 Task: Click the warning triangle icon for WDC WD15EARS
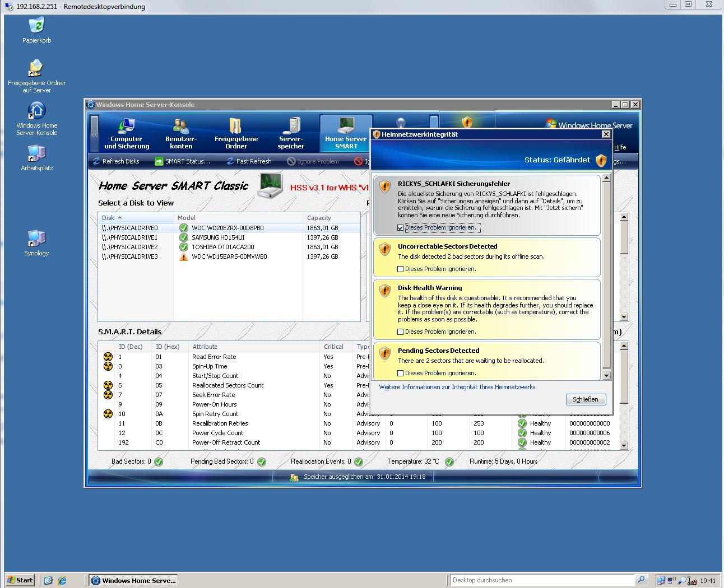183,256
